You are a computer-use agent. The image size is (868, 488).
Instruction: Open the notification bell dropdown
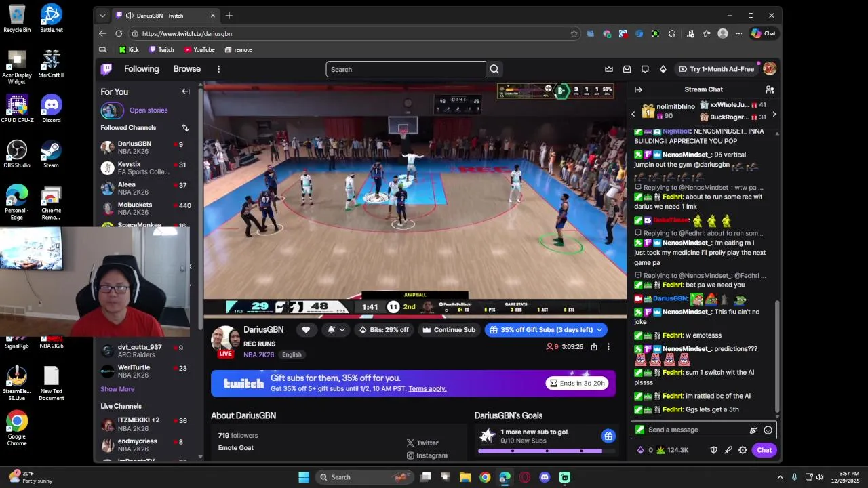tap(336, 330)
